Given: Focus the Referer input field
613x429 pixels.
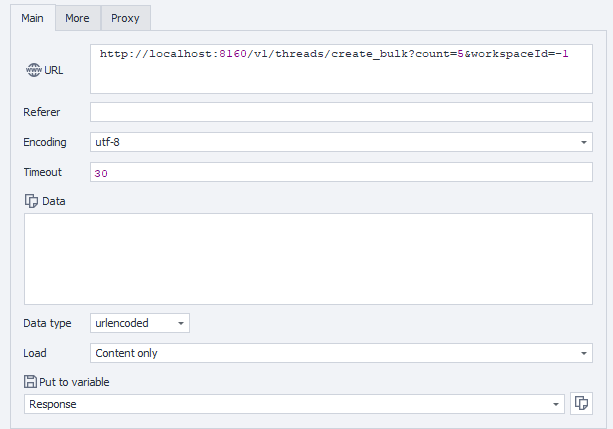Looking at the screenshot, I should click(x=340, y=112).
